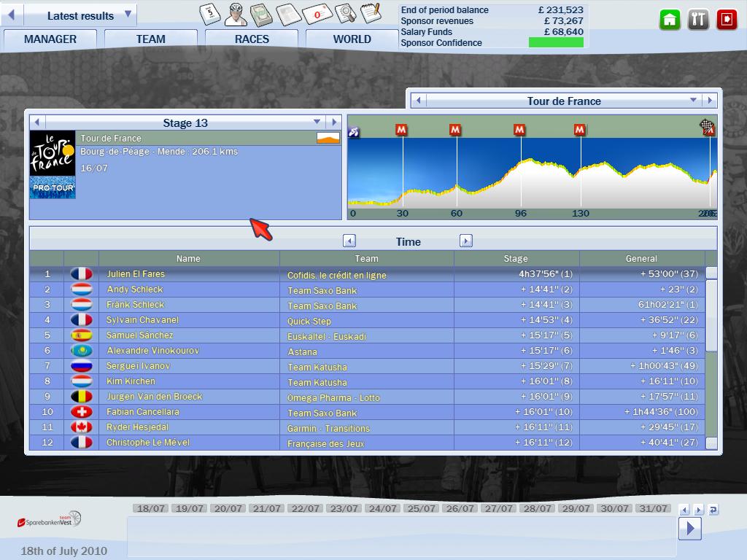The height and width of the screenshot is (560, 747).
Task: Show next classification after Time
Action: coord(466,241)
